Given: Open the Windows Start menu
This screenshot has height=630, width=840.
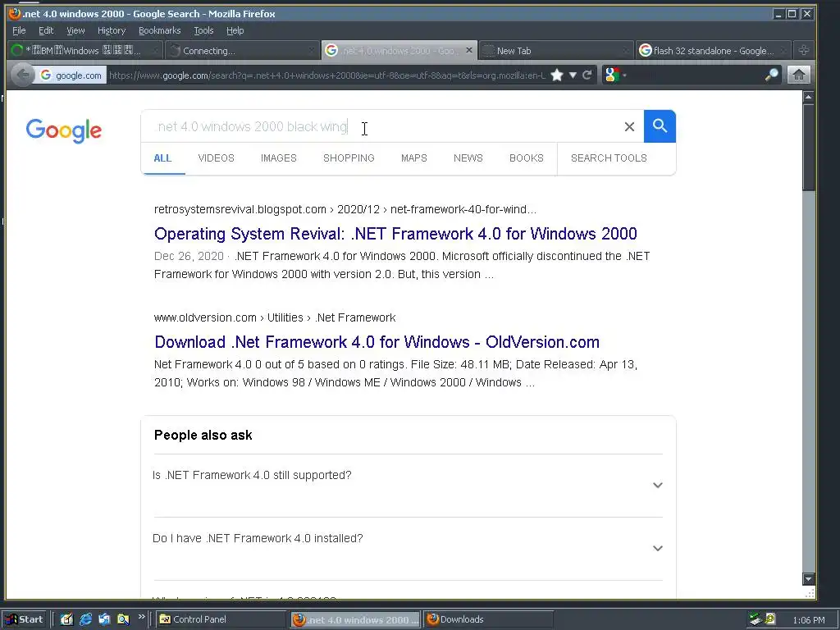Looking at the screenshot, I should [25, 619].
